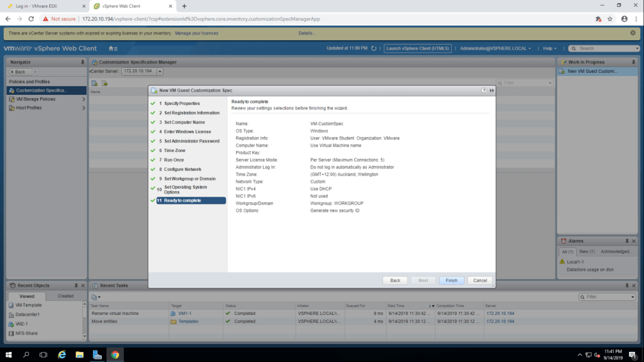
Task: Select the New (1) alarms tab
Action: (586, 251)
